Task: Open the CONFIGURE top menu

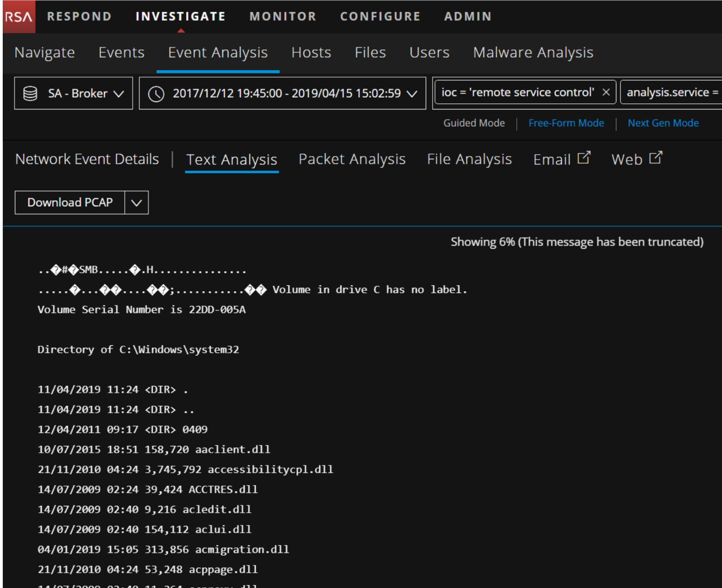Action: tap(380, 16)
